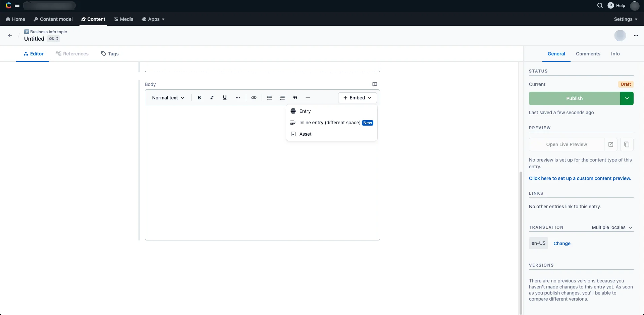Click the Untitled entry title
This screenshot has width=644, height=315.
[34, 39]
